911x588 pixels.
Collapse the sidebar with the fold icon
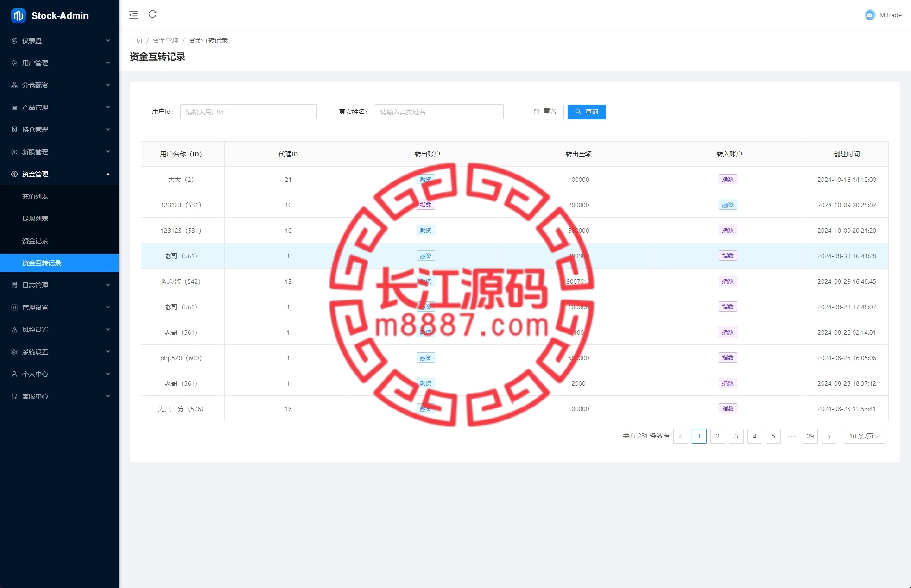click(x=133, y=15)
